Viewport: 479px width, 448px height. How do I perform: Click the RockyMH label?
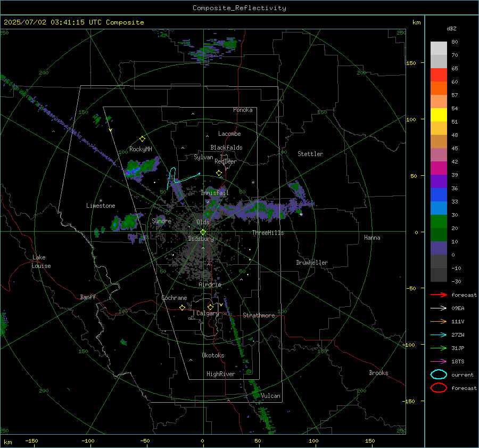click(141, 149)
